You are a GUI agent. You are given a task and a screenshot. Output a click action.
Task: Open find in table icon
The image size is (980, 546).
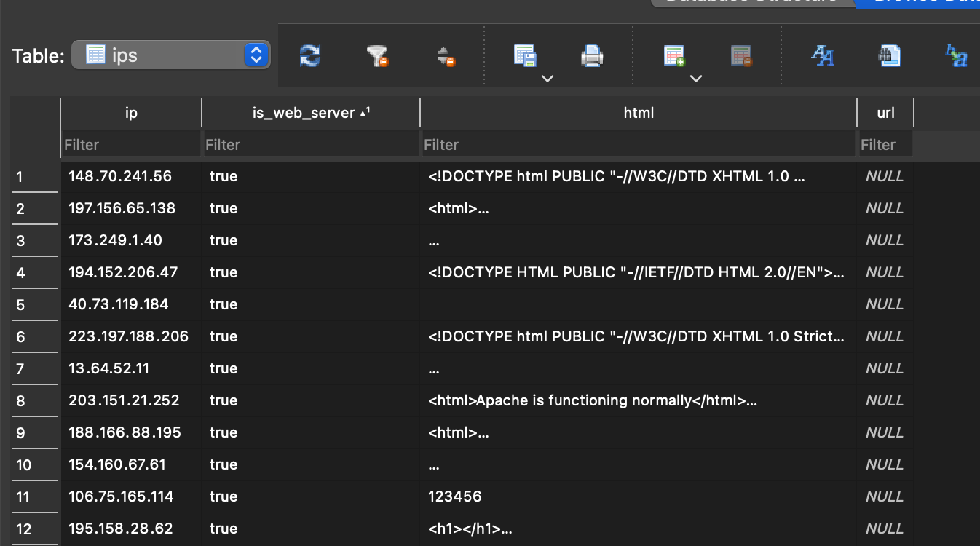(890, 56)
